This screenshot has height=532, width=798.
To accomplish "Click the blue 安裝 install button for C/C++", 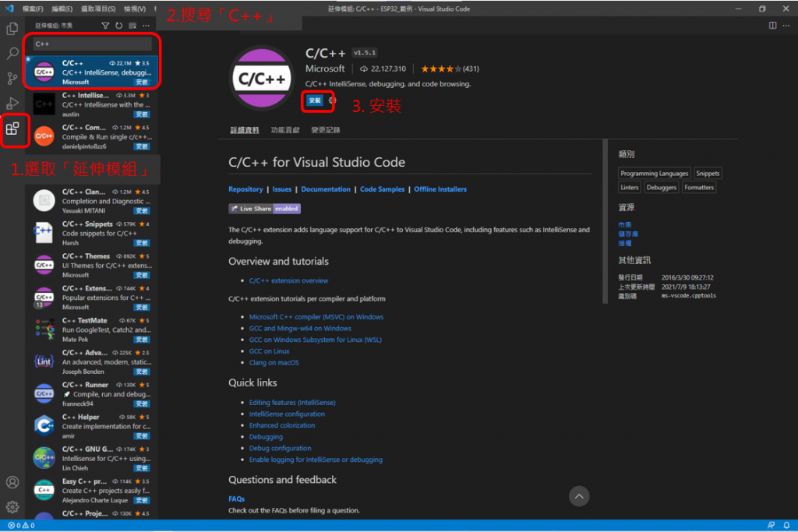I will click(x=315, y=100).
